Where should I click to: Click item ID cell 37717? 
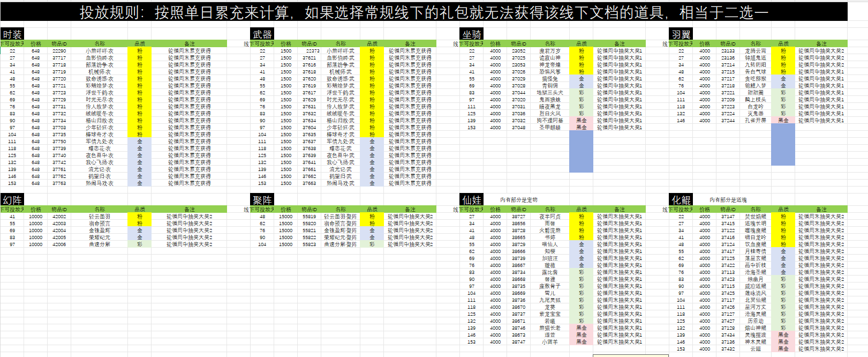pyautogui.click(x=59, y=58)
